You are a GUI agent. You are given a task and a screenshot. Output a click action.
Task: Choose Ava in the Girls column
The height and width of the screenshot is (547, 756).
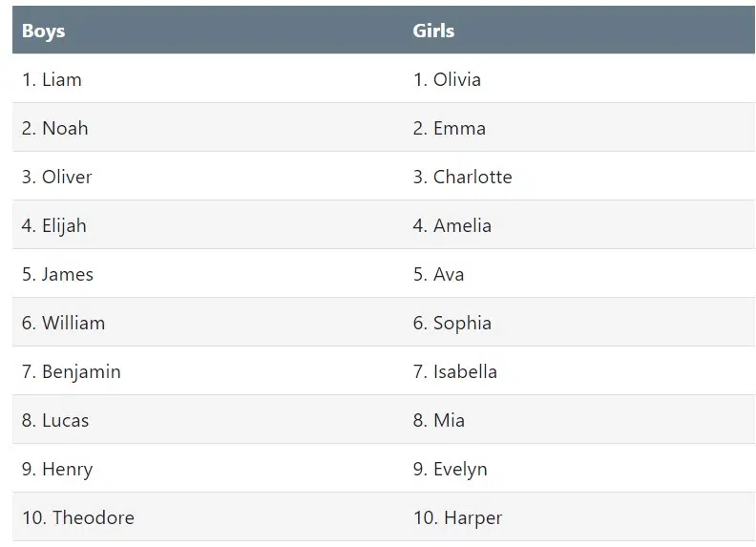tap(449, 274)
